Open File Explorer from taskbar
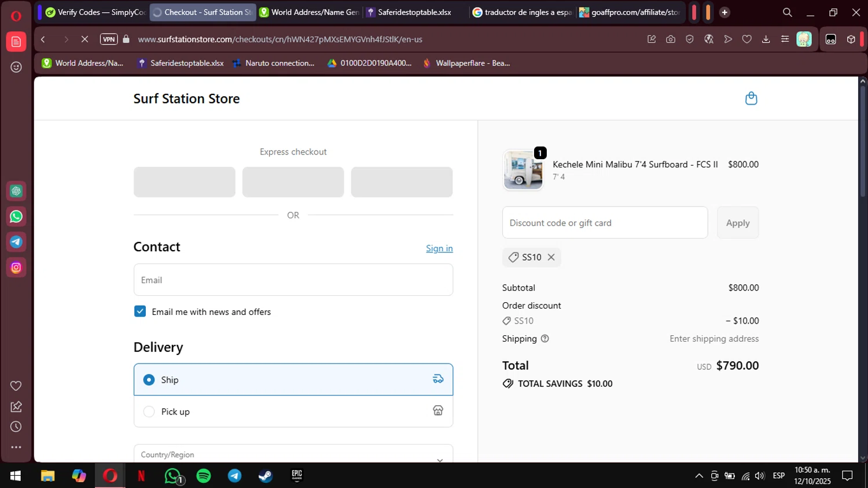868x488 pixels. pyautogui.click(x=47, y=476)
